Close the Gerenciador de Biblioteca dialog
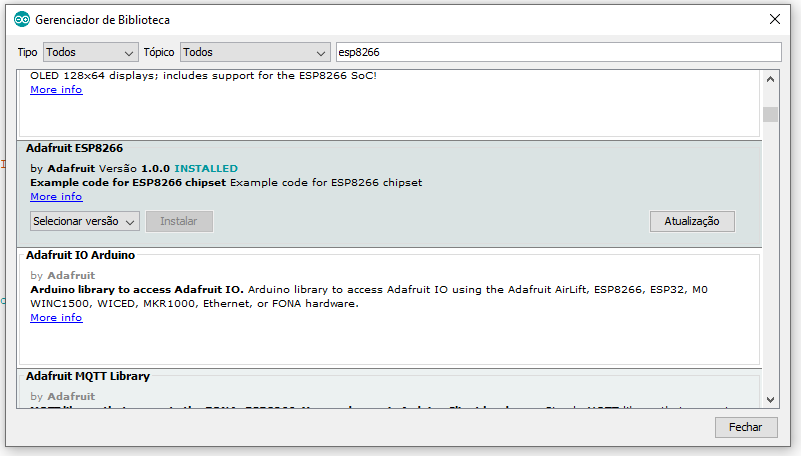801x456 pixels. point(774,19)
